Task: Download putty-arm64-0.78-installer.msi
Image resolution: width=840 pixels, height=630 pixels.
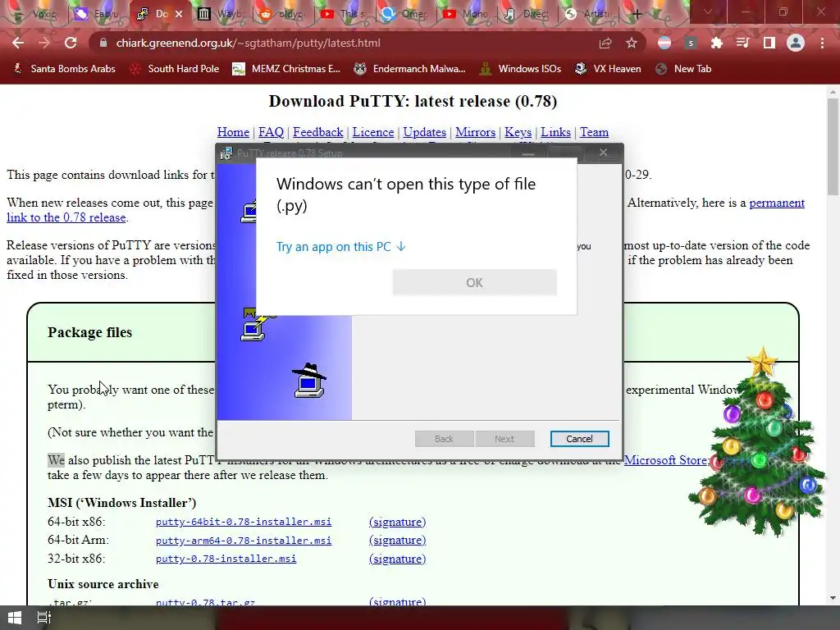Action: coord(243,540)
